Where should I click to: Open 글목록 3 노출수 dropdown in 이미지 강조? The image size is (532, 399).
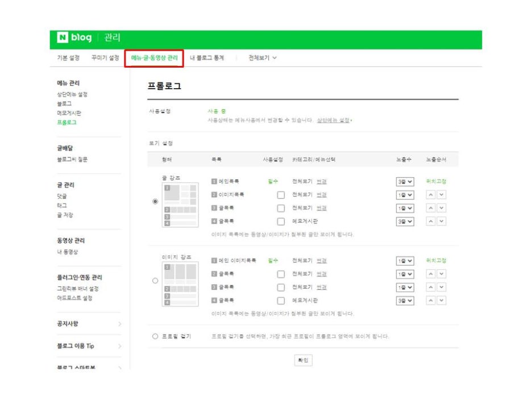(405, 287)
